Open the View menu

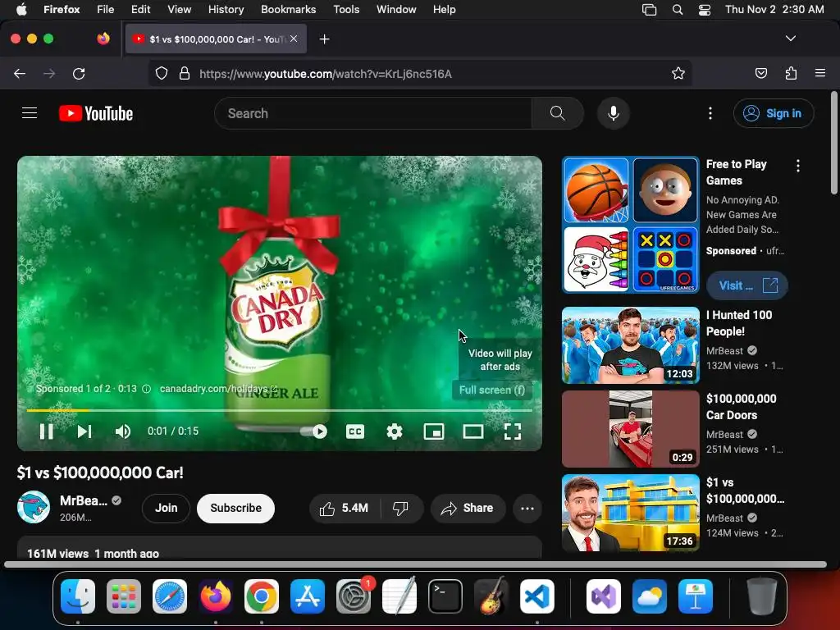179,9
